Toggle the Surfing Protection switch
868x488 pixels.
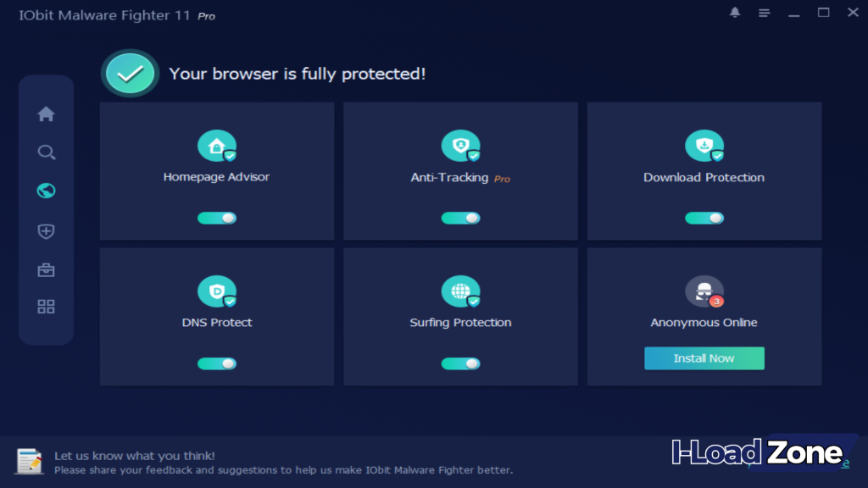[460, 363]
